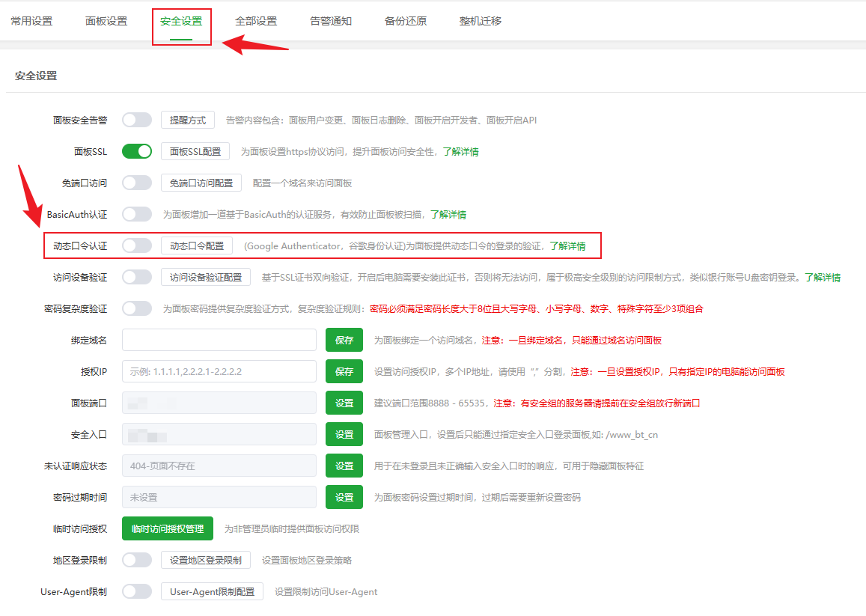Viewport: 866px width, 616px height.
Task: Enable 动态口令认证 toggle
Action: coord(137,246)
